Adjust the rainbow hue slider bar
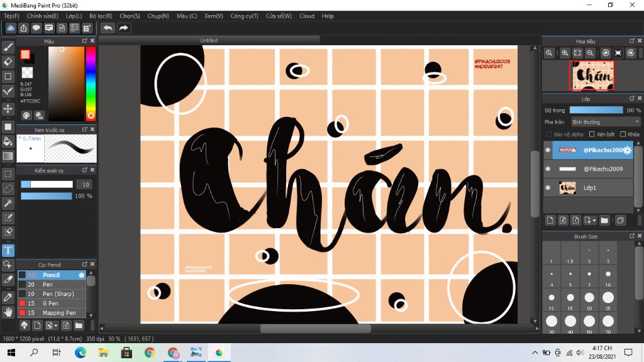 91,84
